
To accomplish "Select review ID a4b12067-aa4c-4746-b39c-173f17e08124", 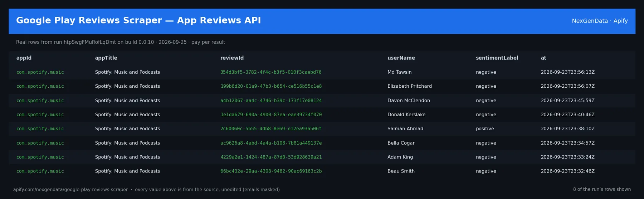I will [x=271, y=101].
